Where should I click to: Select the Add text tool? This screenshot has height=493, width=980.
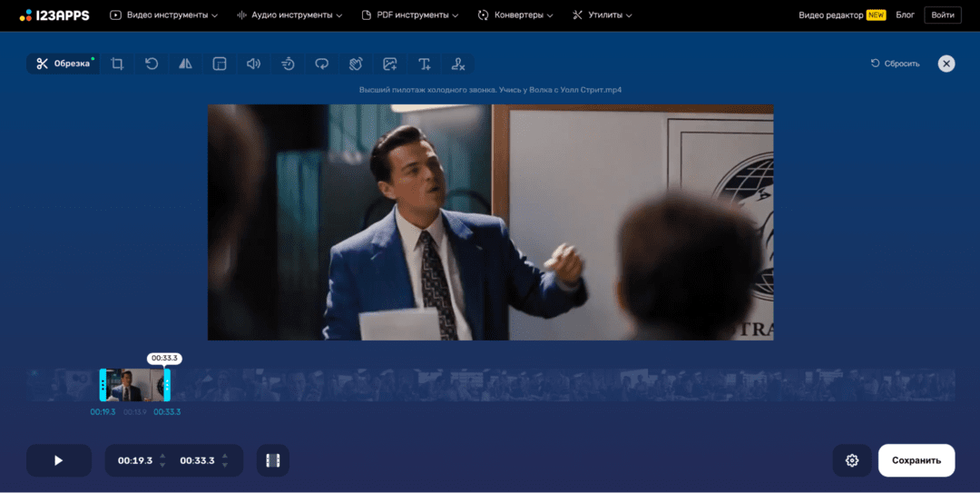(x=424, y=64)
